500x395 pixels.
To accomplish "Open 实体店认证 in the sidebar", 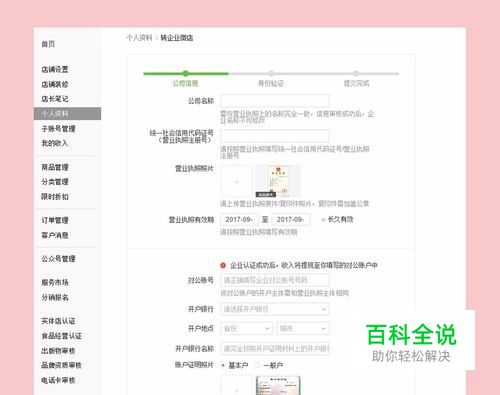I will (x=58, y=321).
